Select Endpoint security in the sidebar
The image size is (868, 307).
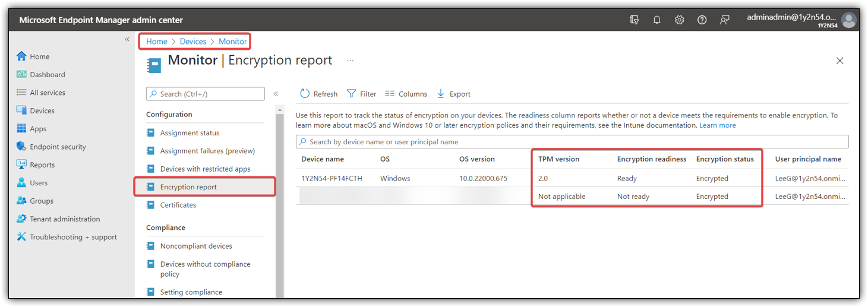[x=58, y=147]
